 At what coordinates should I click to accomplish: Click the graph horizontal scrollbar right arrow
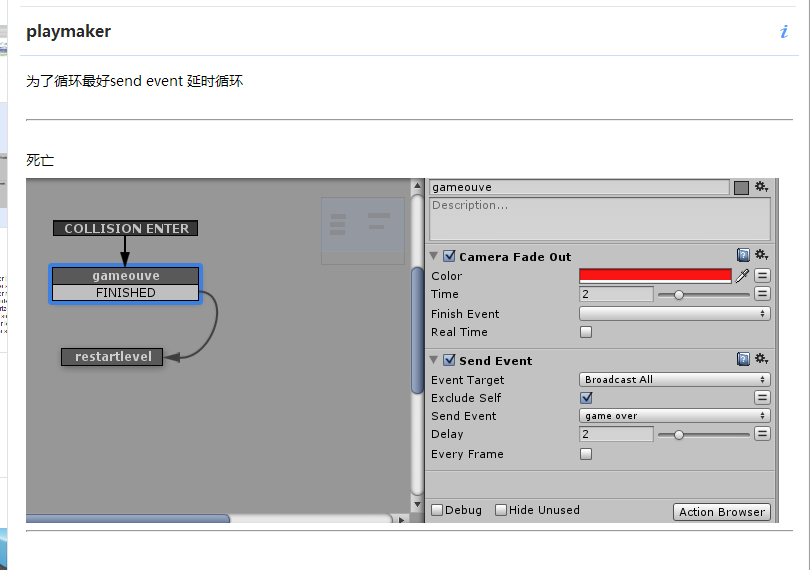tap(401, 519)
